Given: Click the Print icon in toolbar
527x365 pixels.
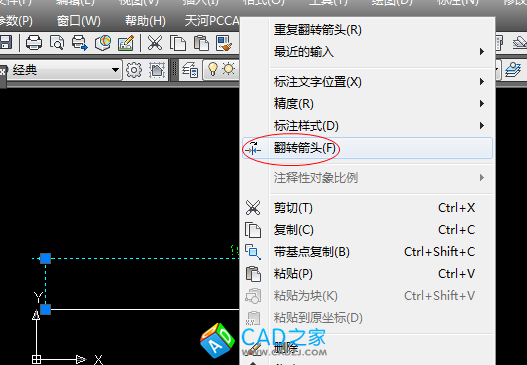Looking at the screenshot, I should pyautogui.click(x=34, y=43).
